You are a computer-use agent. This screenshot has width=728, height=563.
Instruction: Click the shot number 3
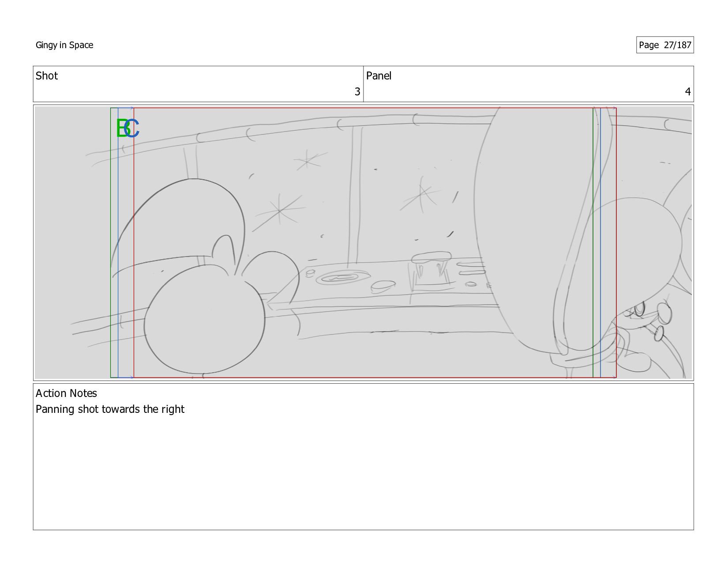click(x=357, y=92)
